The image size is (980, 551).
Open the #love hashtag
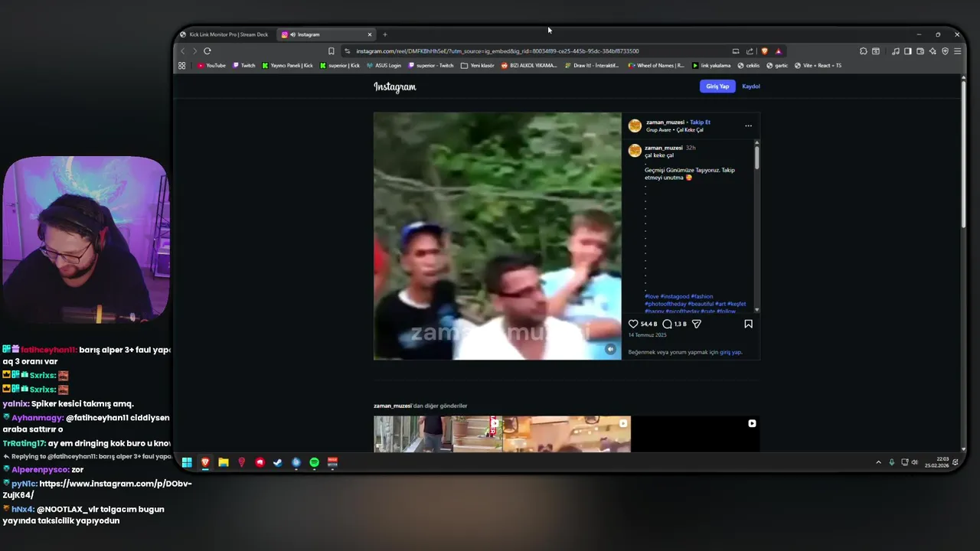pyautogui.click(x=652, y=296)
